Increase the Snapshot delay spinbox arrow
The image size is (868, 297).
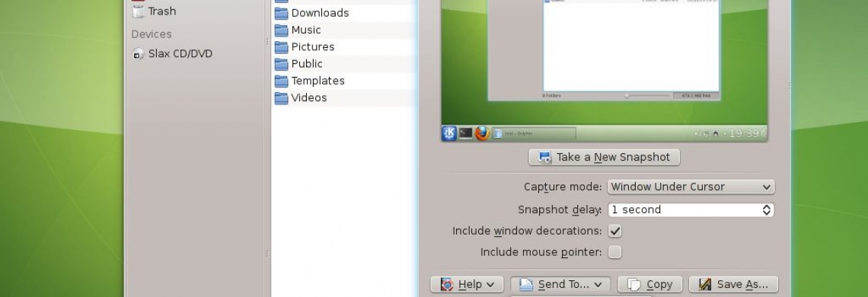[x=767, y=206]
